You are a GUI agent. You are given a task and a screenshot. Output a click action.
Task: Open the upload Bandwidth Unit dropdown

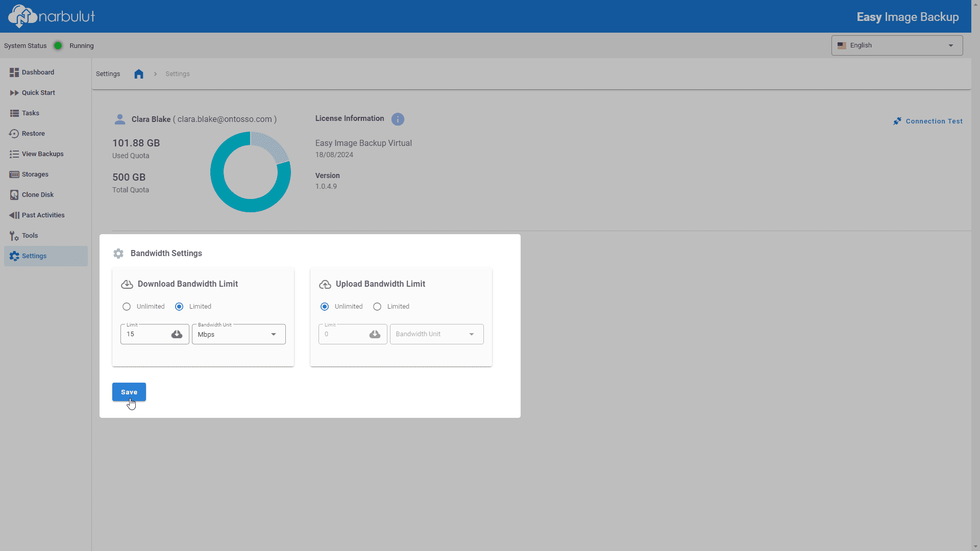click(x=436, y=334)
